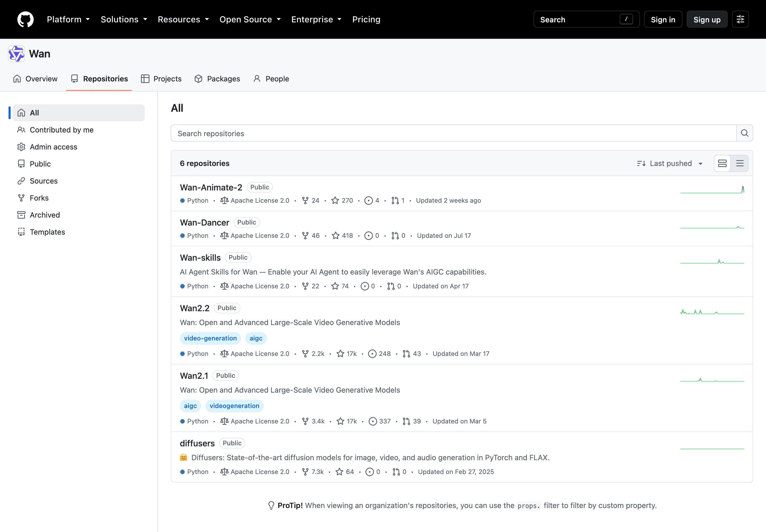Viewport: 766px width, 532px height.
Task: Open stargazers 74 of Wan-skills
Action: 340,286
